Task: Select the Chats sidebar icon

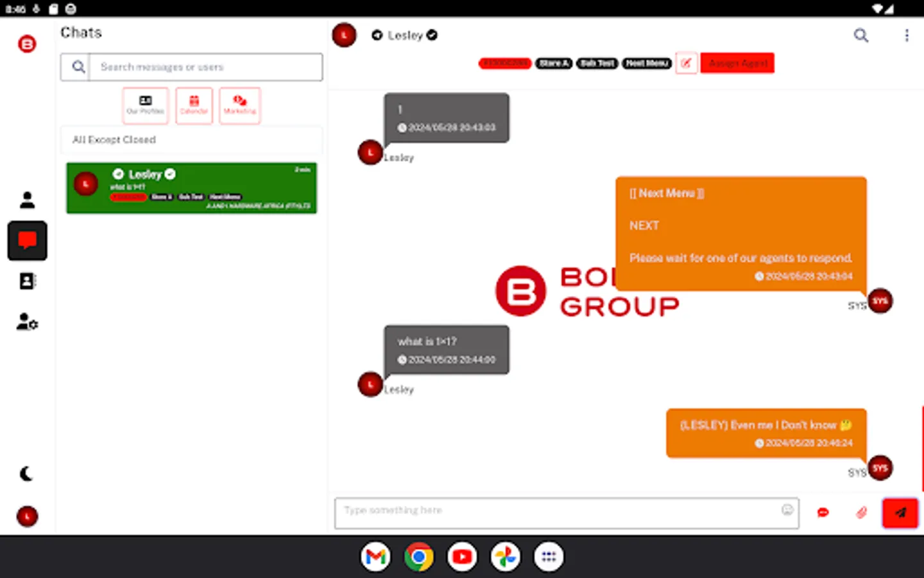Action: click(x=27, y=240)
